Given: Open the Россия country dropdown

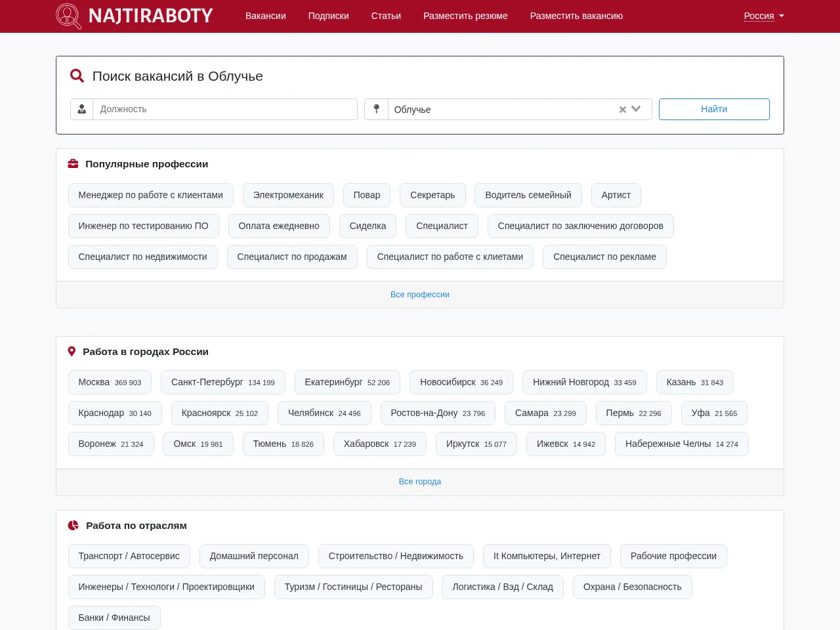Looking at the screenshot, I should click(764, 16).
